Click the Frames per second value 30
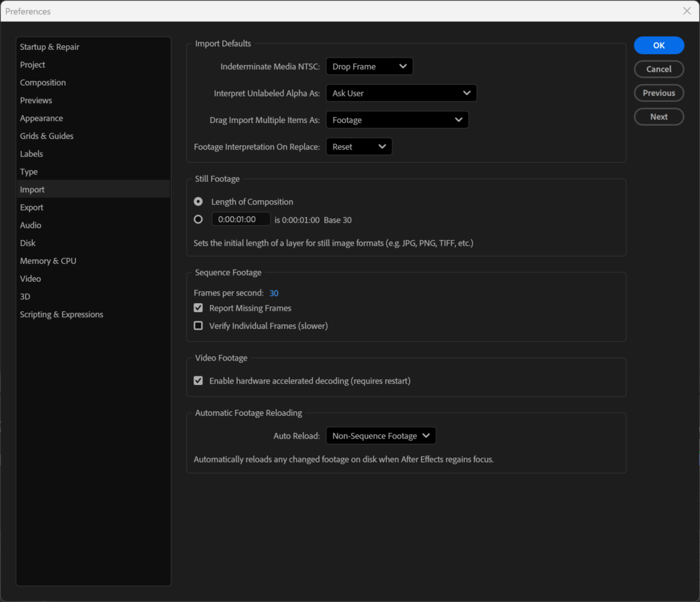Viewport: 700px width, 602px height. (x=273, y=293)
